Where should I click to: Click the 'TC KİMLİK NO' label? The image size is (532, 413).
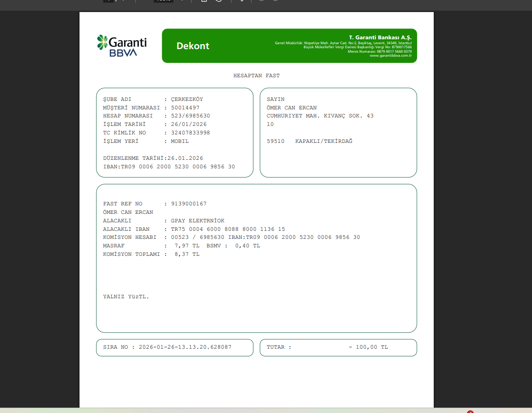124,133
